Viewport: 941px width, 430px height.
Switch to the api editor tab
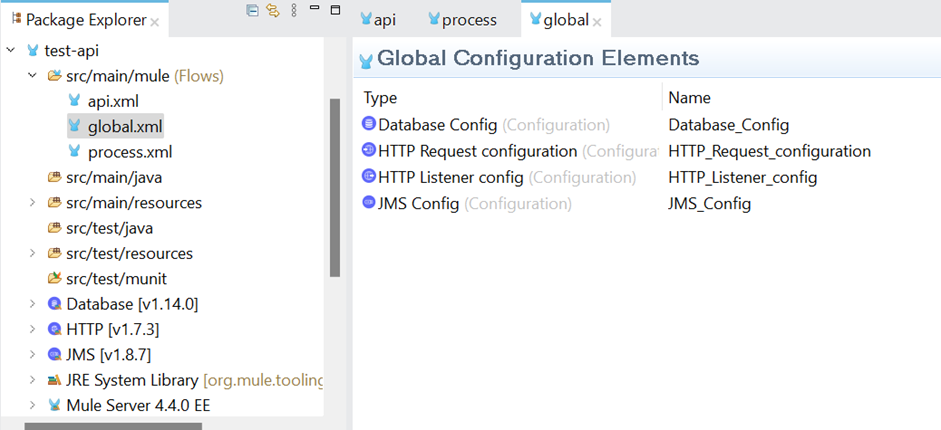click(379, 20)
